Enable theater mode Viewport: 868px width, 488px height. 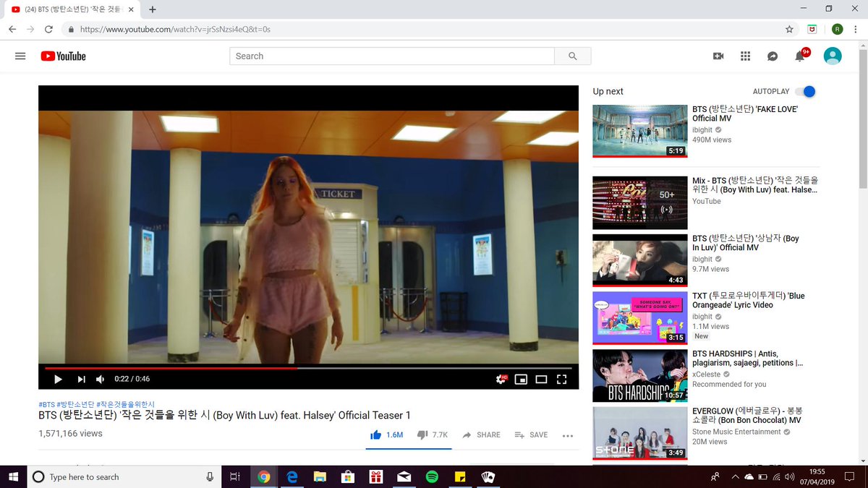[541, 379]
